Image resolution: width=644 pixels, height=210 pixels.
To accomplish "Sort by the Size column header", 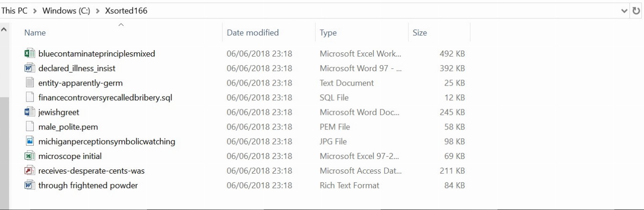I will pos(439,33).
